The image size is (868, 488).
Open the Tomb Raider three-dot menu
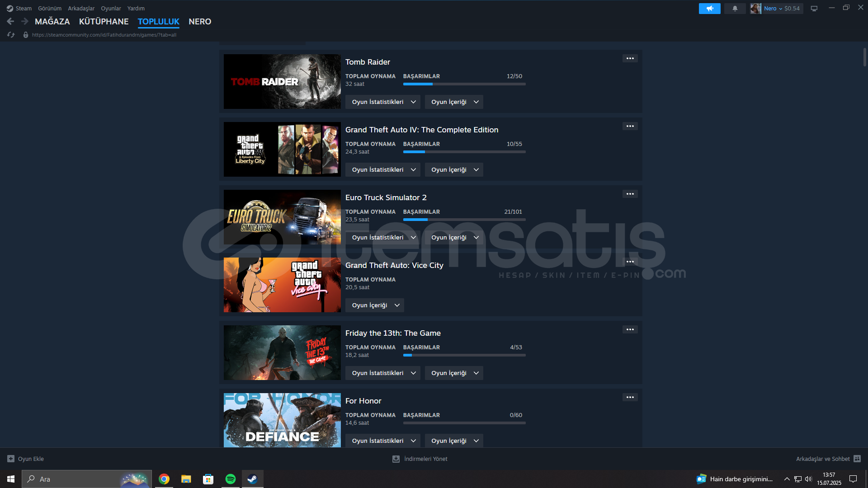(630, 58)
